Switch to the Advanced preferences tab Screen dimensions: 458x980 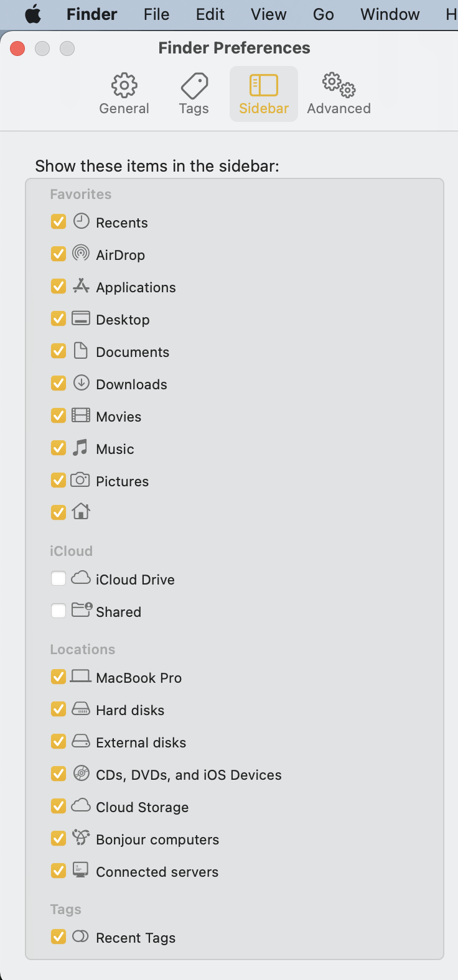339,94
